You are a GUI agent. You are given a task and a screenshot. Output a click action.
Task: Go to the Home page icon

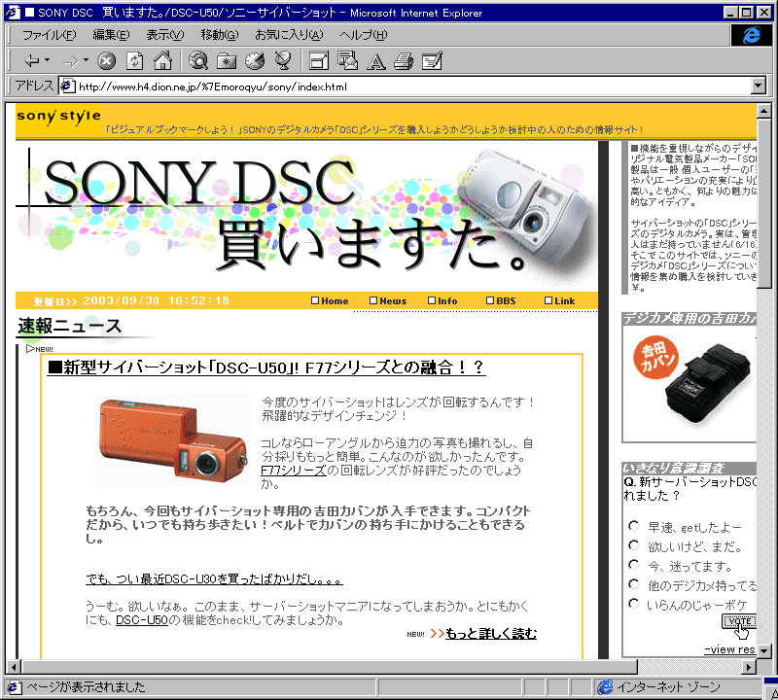(162, 61)
